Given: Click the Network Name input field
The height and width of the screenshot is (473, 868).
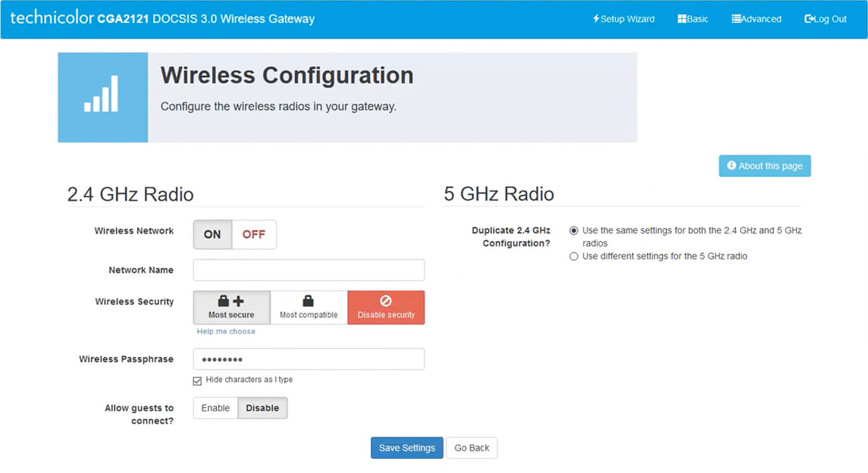Looking at the screenshot, I should coord(308,270).
